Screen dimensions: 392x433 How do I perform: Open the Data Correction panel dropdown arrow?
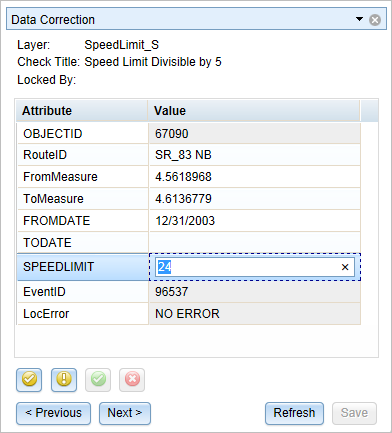(359, 19)
